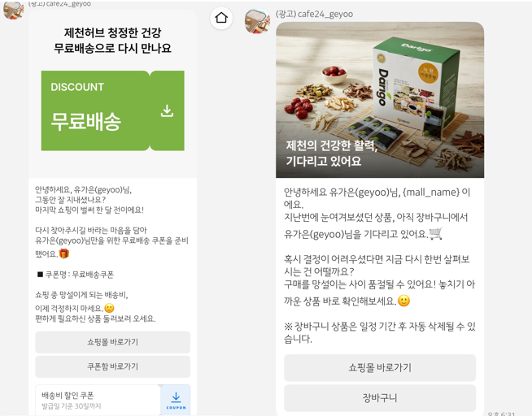Click the home icon button

pos(221,18)
